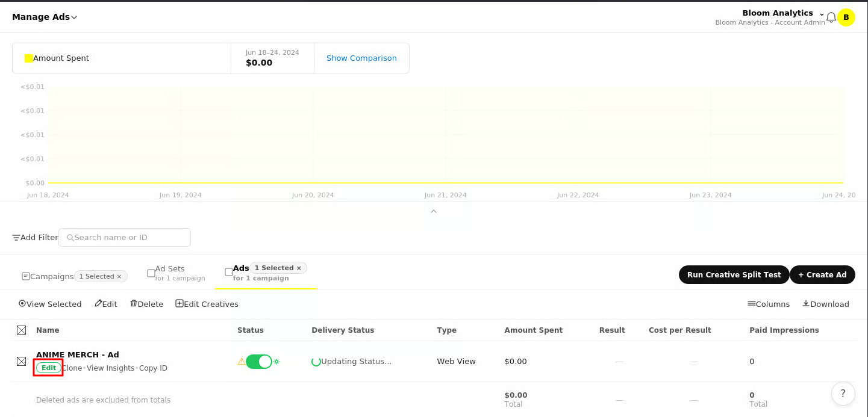Click the Run Creative Split Test button
The image size is (868, 417).
click(x=734, y=274)
